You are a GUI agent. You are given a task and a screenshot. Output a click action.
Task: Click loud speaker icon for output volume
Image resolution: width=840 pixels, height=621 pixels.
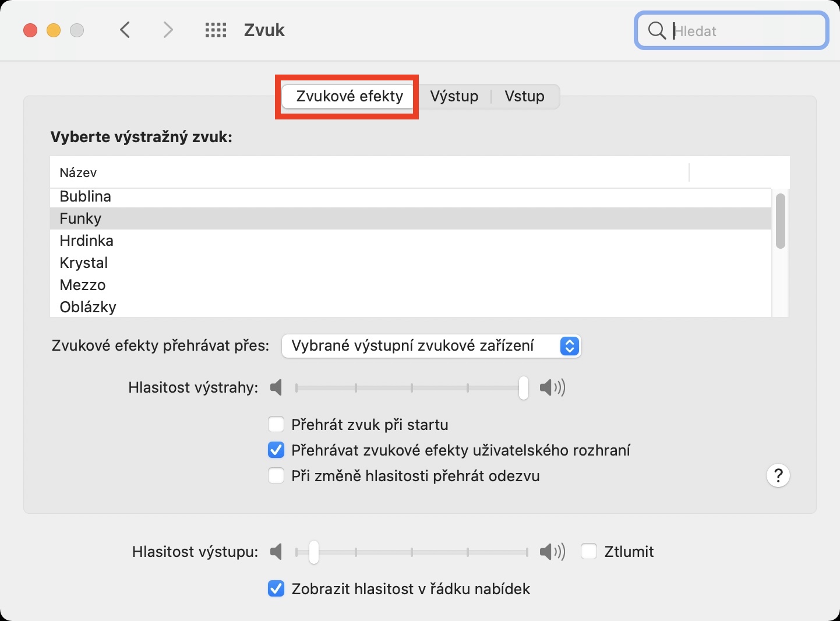[x=552, y=552]
